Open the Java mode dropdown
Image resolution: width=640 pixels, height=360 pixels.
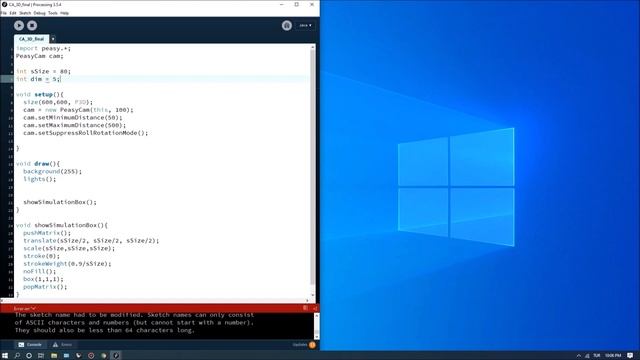(305, 25)
